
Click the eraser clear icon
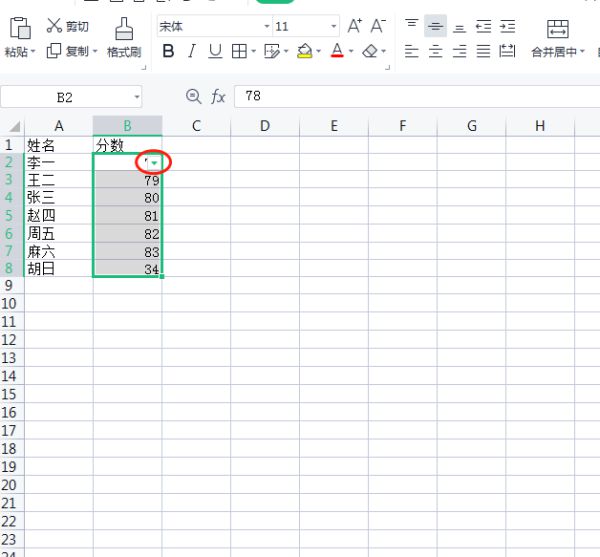[370, 51]
